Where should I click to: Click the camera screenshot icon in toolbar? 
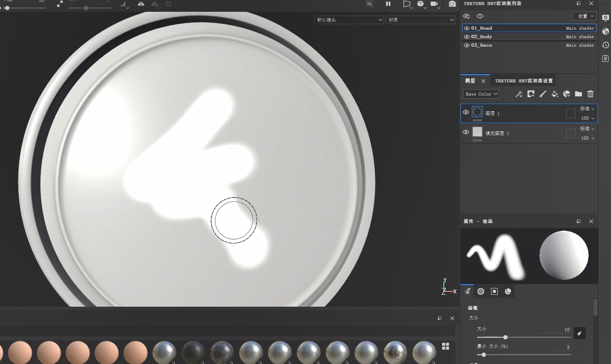pyautogui.click(x=452, y=4)
